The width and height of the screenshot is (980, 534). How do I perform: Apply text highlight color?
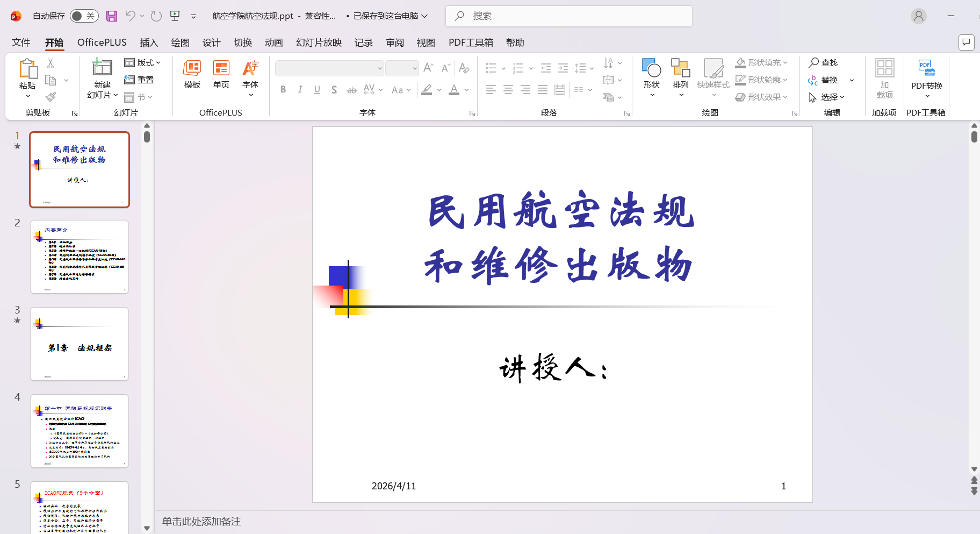(x=427, y=90)
